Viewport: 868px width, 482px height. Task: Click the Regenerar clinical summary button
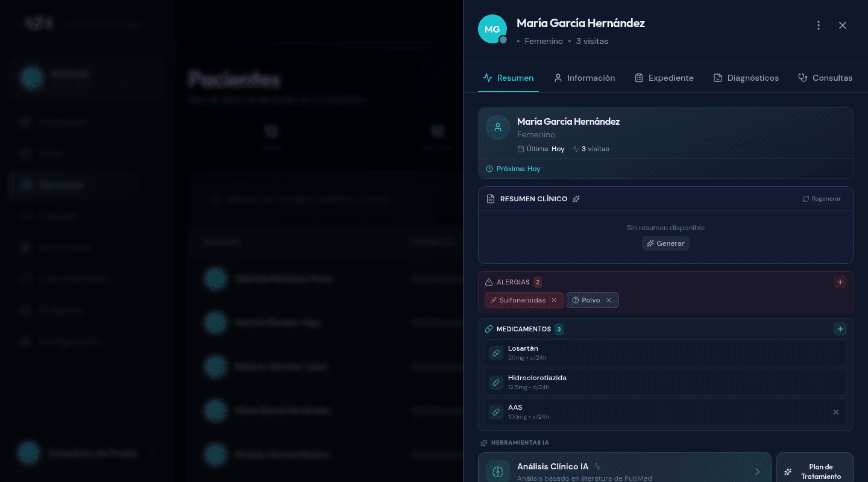coord(821,199)
